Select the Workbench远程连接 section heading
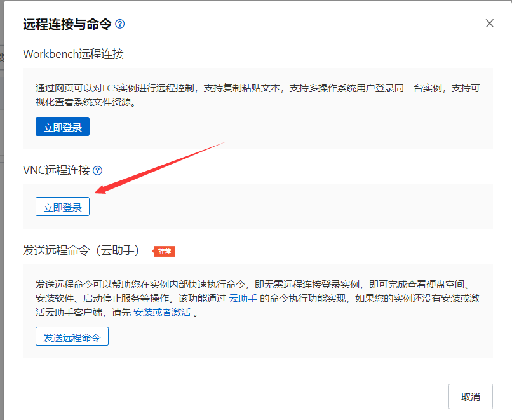This screenshot has height=420, width=512. coord(74,54)
